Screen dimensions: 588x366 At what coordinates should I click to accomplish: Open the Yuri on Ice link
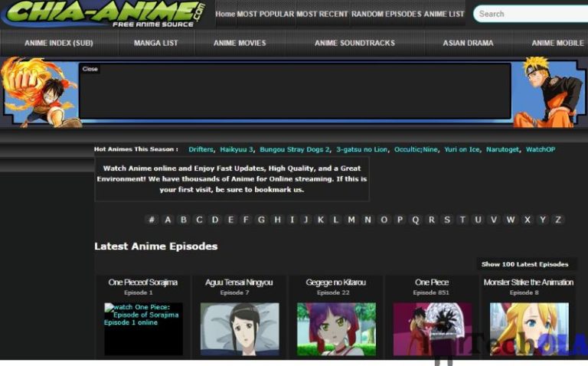pos(462,149)
